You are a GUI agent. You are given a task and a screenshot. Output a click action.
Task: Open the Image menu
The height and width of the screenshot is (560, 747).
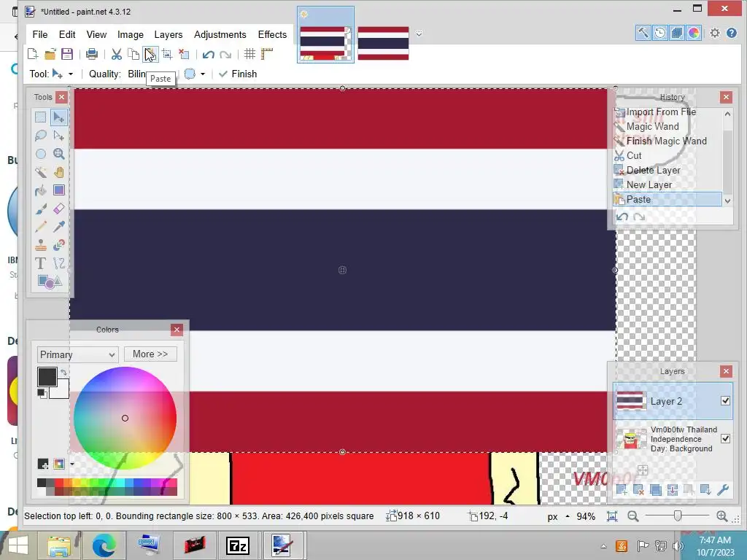[x=130, y=34]
